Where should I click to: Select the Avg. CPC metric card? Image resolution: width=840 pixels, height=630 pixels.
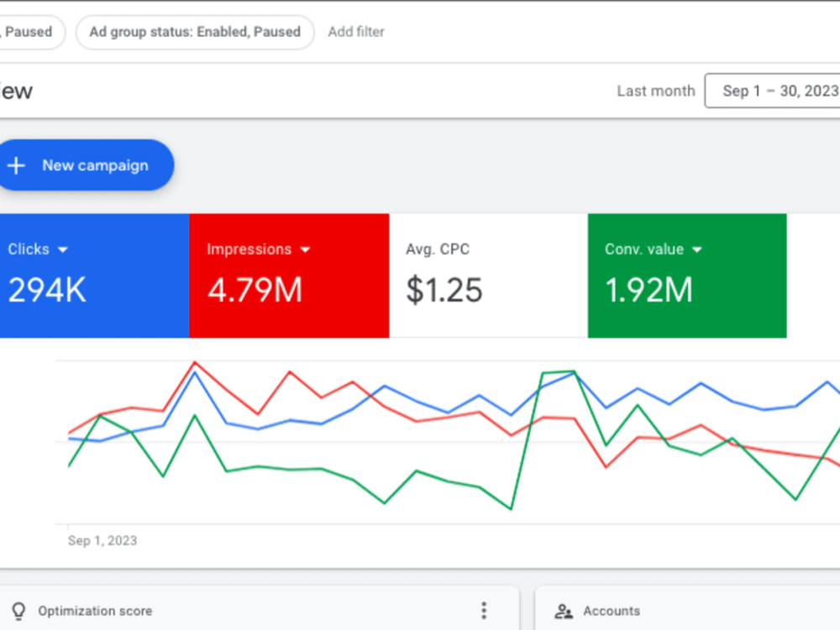tap(489, 276)
